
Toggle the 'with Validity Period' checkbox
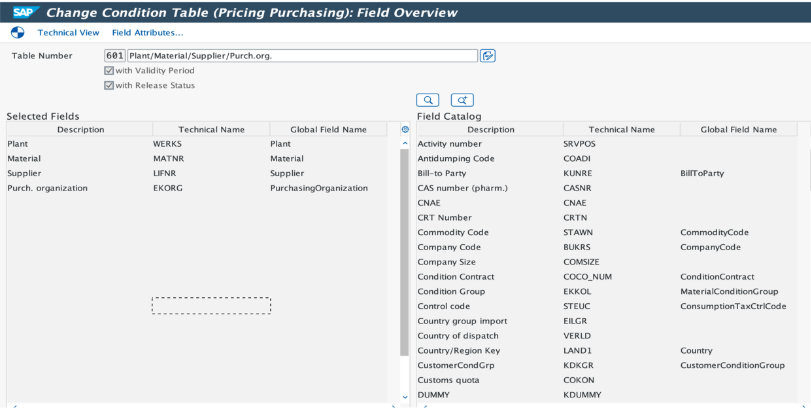click(110, 70)
